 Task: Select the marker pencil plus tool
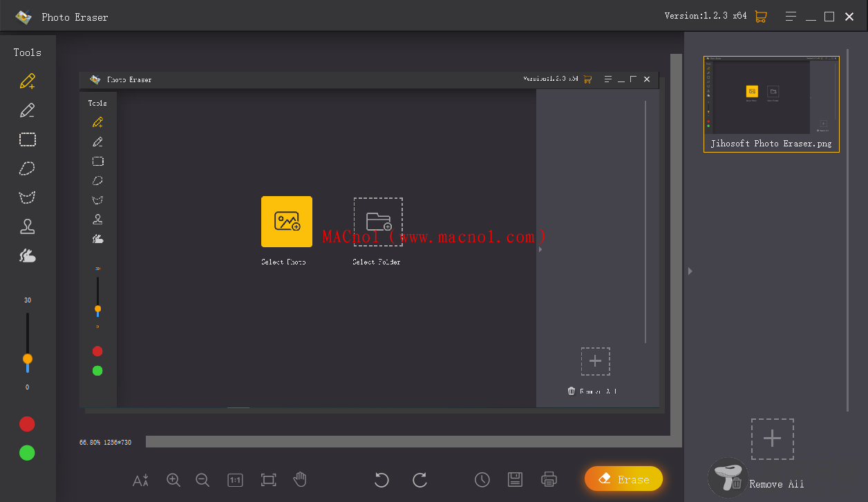(x=27, y=81)
